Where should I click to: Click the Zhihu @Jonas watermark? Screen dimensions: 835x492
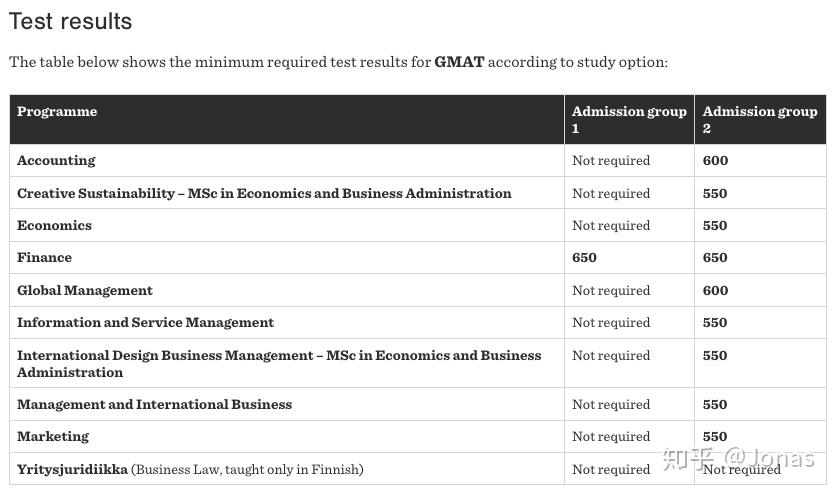[739, 458]
